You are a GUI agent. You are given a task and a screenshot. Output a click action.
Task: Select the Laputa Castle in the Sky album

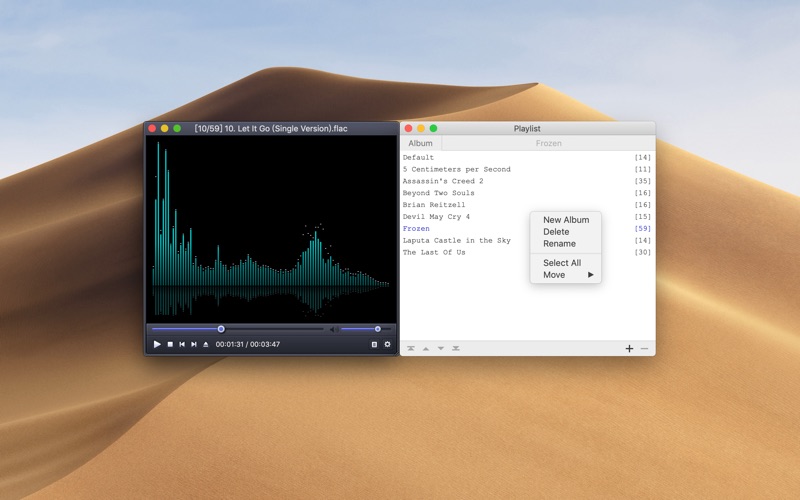click(456, 241)
